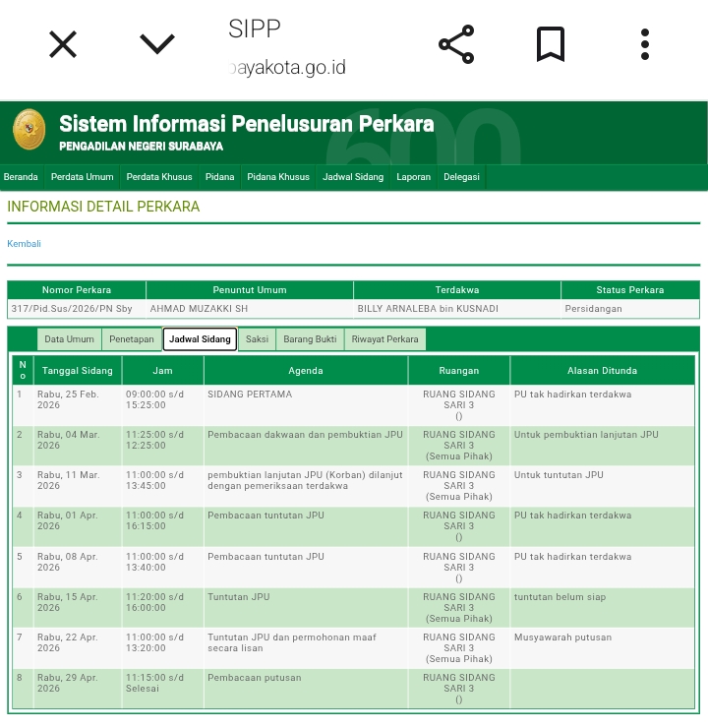Tap the share icon

(456, 45)
